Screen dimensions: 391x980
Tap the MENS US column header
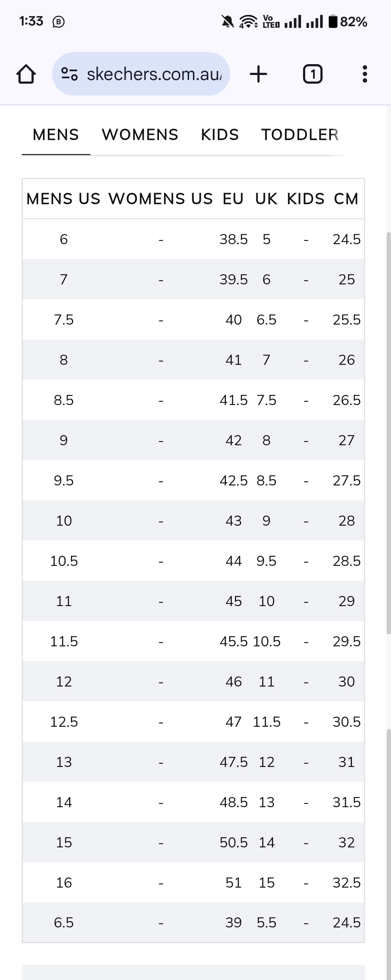tap(63, 199)
